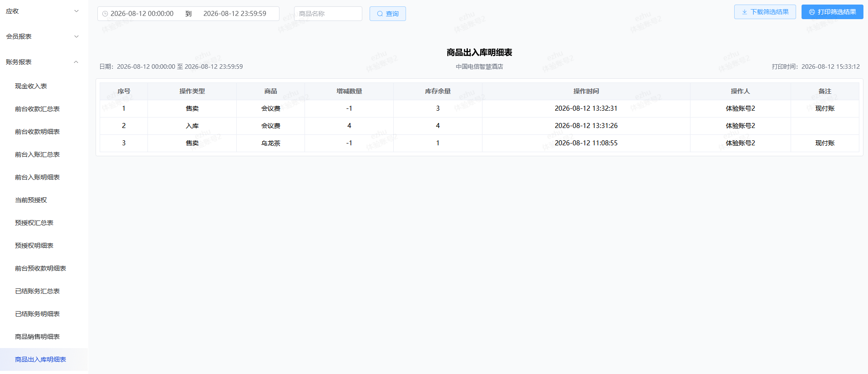Open 已结账务明细表 report
The image size is (868, 374).
pos(37,314)
